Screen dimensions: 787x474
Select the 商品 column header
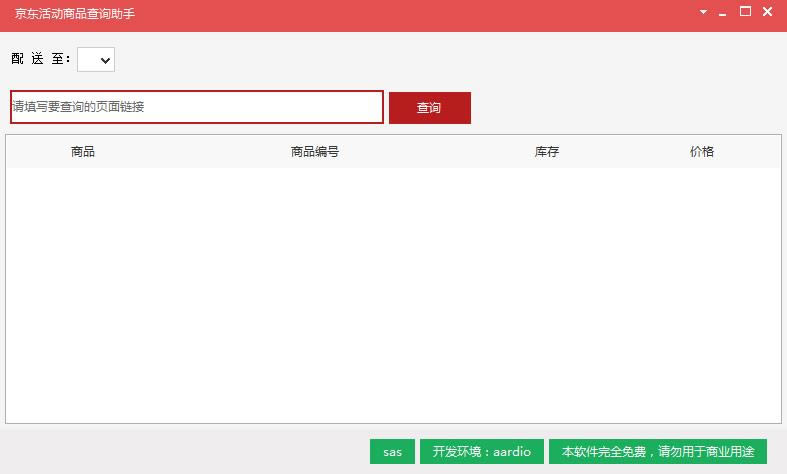point(83,152)
